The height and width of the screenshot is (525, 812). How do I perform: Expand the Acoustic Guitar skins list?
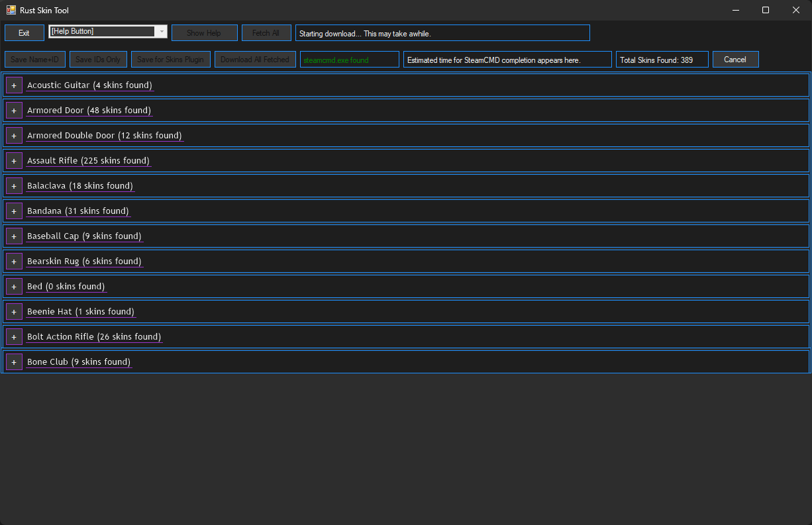tap(14, 85)
